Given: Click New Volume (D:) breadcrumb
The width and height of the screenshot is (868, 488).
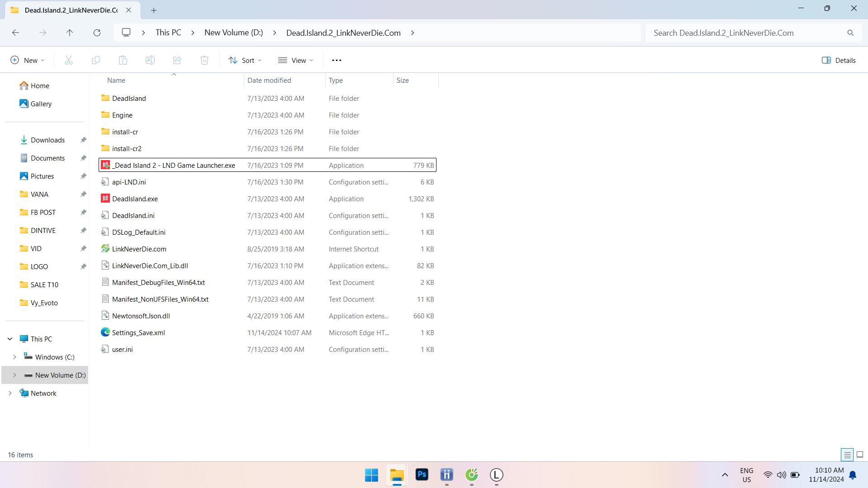Looking at the screenshot, I should tap(233, 33).
